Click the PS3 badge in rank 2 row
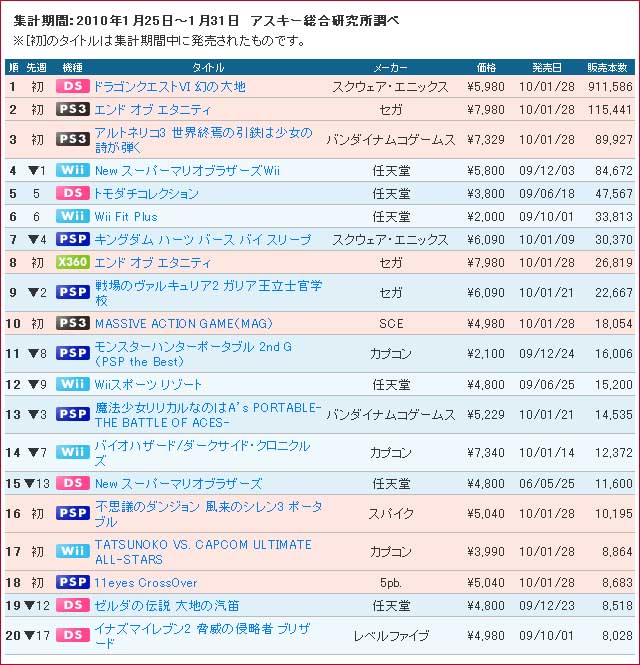 click(x=73, y=109)
